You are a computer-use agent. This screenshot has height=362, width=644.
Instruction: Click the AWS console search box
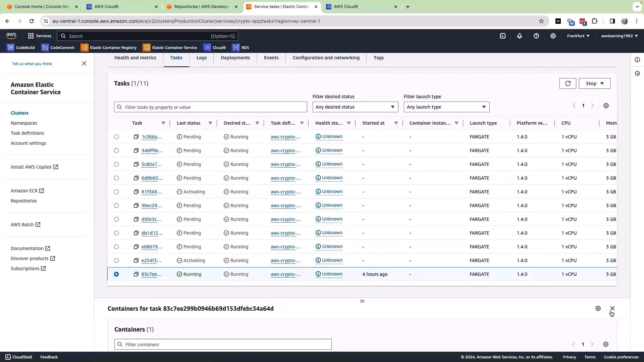tap(148, 36)
